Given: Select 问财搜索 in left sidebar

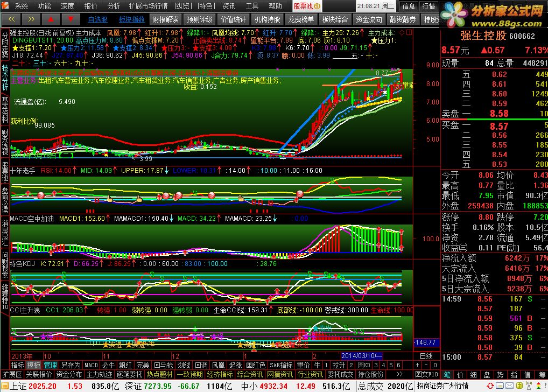Looking at the screenshot, I should [5, 265].
